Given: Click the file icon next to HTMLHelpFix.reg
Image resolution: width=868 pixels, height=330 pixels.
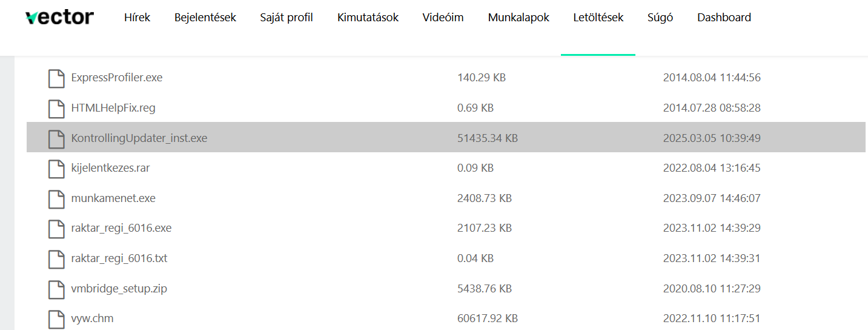Looking at the screenshot, I should [x=56, y=109].
